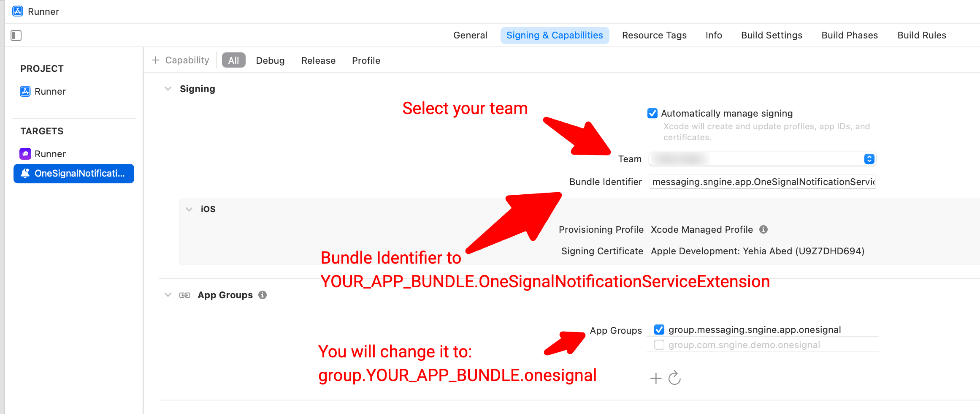Image resolution: width=980 pixels, height=414 pixels.
Task: Toggle Automatically manage signing checkbox
Action: pyautogui.click(x=652, y=113)
